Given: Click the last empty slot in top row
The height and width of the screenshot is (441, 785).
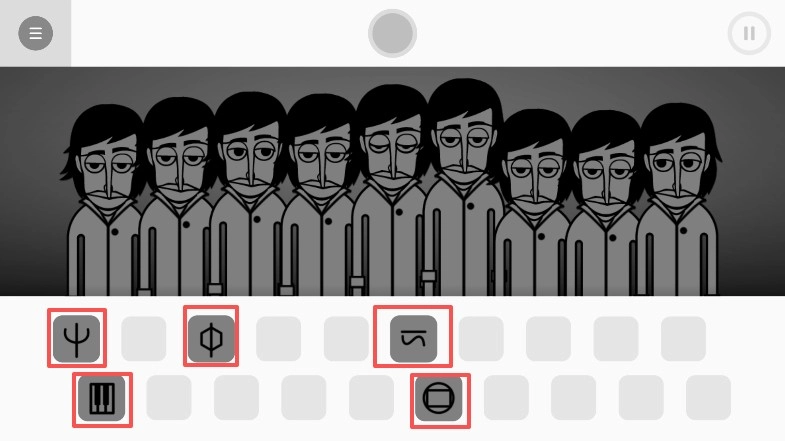Looking at the screenshot, I should [x=683, y=338].
